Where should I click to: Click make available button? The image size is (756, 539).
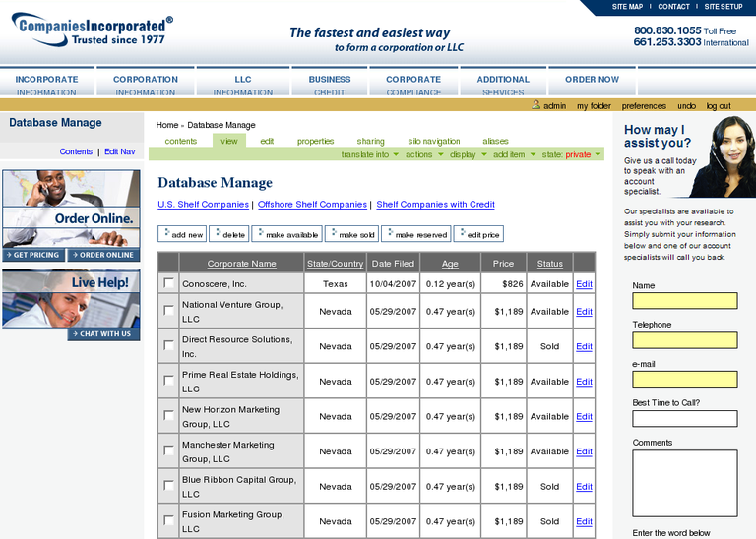[x=286, y=234]
